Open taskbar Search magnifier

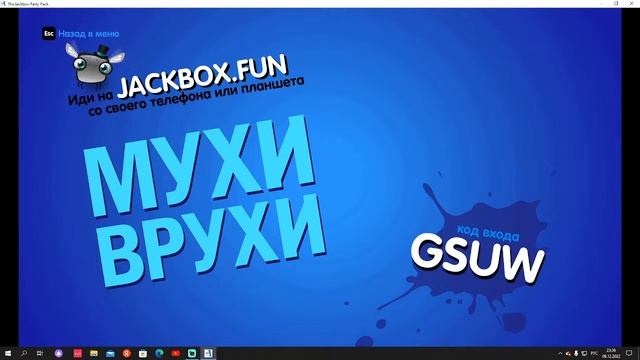[24, 353]
